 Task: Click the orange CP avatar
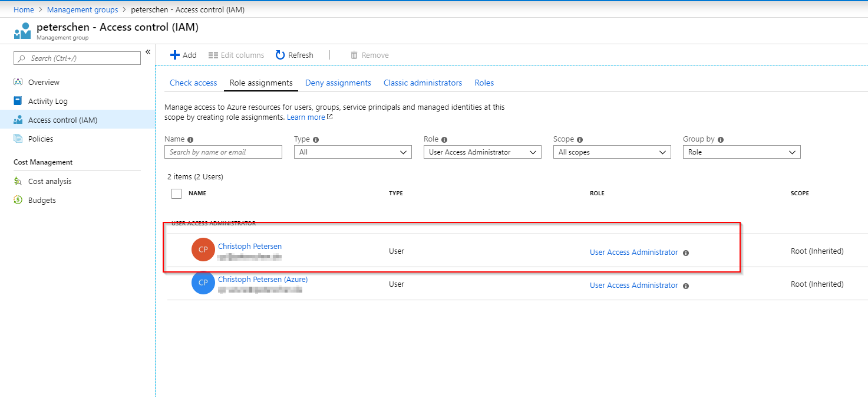pos(203,250)
